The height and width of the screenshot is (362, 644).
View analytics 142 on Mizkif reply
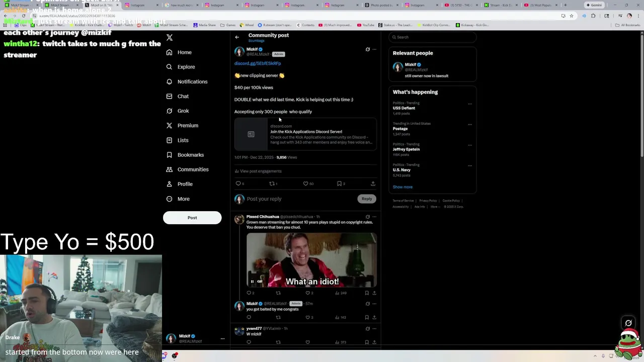point(341,317)
